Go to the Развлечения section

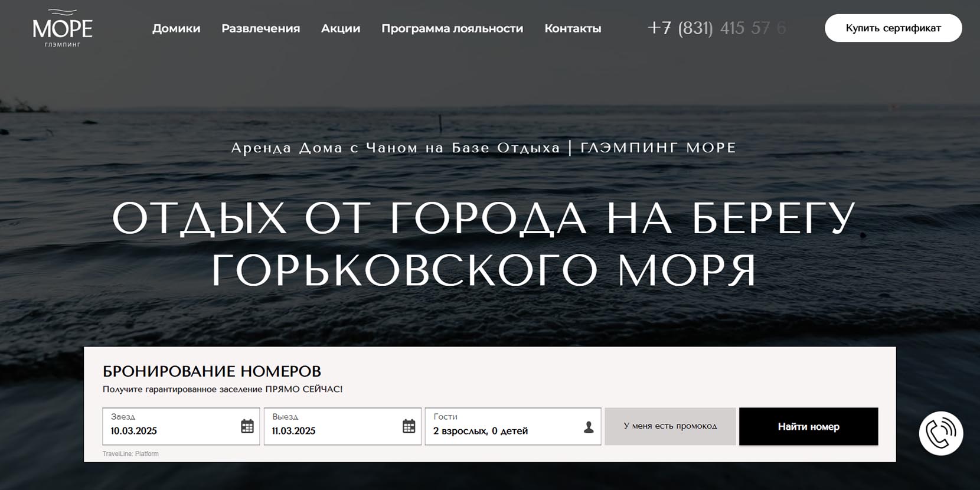pos(260,28)
